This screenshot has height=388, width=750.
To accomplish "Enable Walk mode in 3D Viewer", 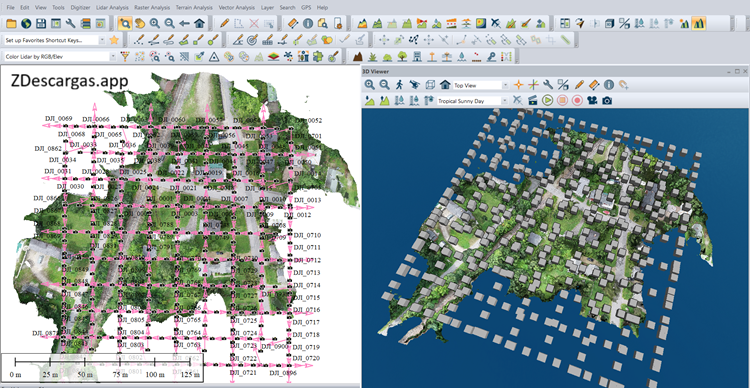I will click(399, 85).
